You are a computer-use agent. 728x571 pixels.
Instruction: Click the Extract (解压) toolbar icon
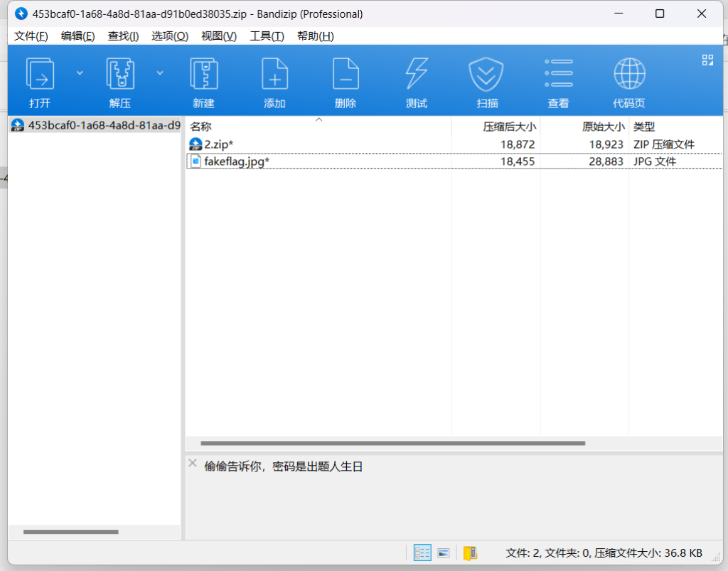coord(119,74)
